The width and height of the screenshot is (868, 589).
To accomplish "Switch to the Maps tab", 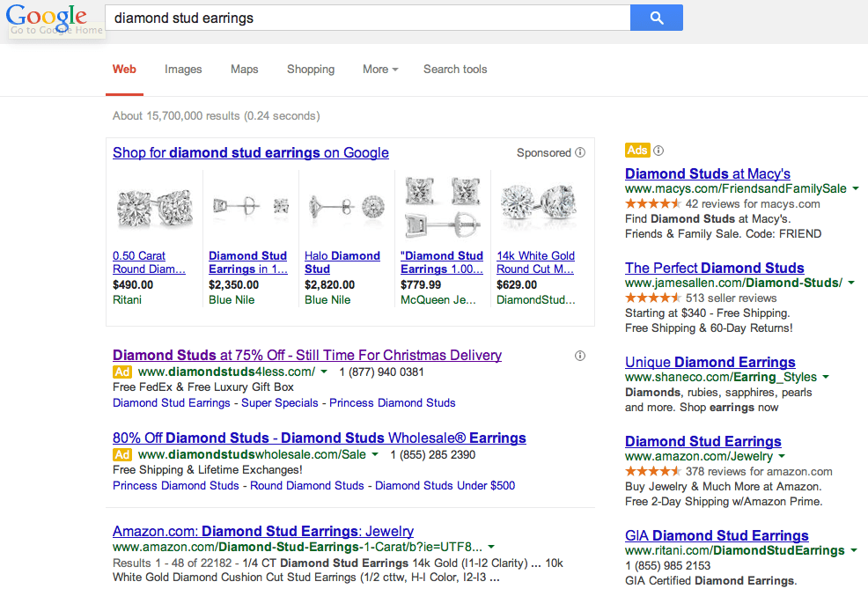I will click(x=244, y=70).
